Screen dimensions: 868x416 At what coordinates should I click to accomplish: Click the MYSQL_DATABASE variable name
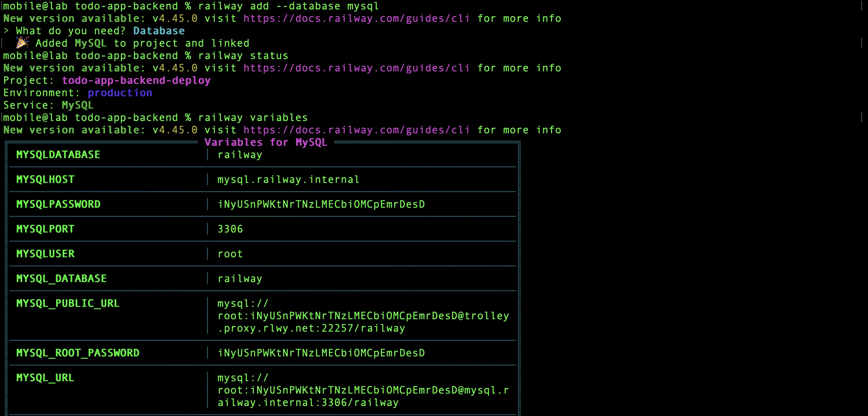point(62,279)
